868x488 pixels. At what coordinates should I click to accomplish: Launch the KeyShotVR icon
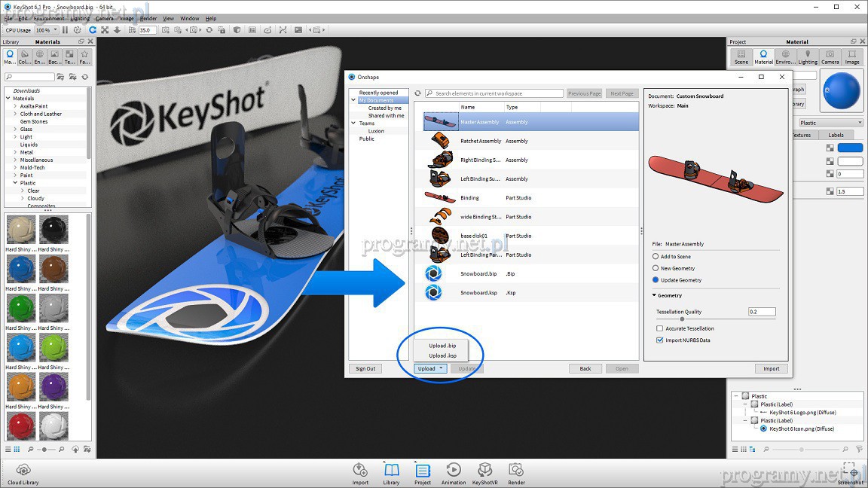click(x=484, y=471)
